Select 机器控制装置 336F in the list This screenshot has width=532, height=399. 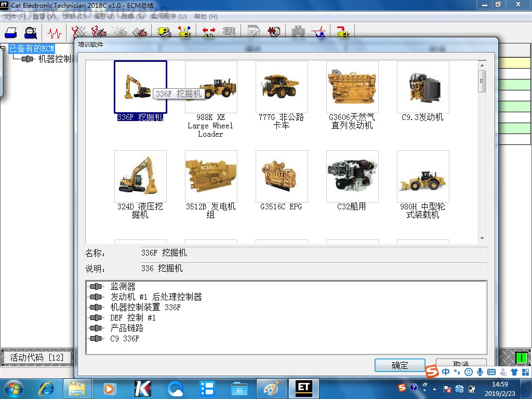pyautogui.click(x=145, y=308)
